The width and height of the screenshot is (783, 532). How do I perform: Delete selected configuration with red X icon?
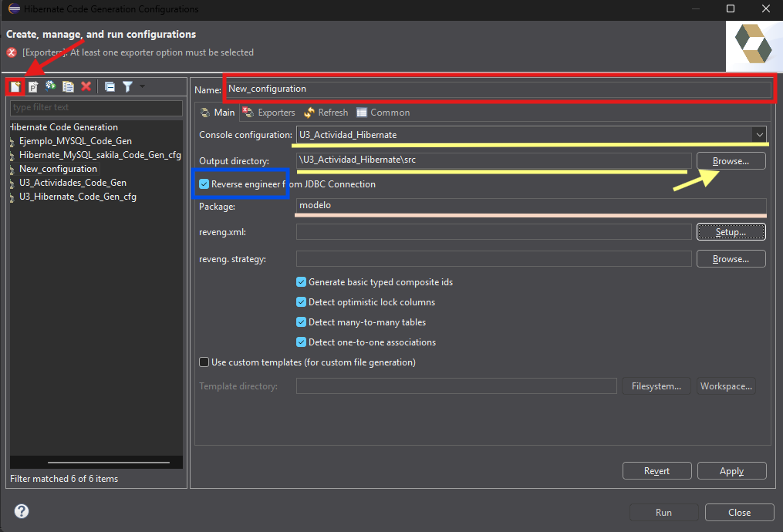point(86,86)
